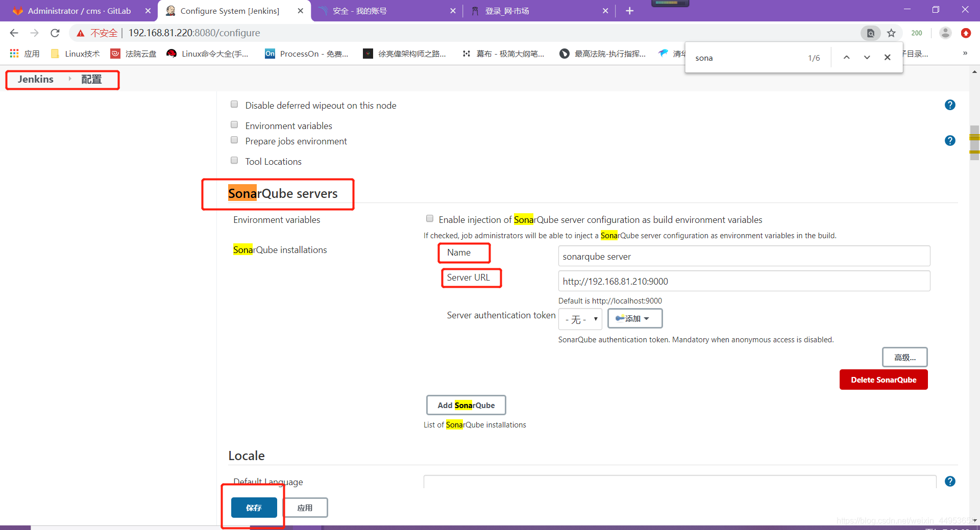Enable Prepare jobs environment checkbox
Screen dimensions: 980x530
[x=234, y=140]
